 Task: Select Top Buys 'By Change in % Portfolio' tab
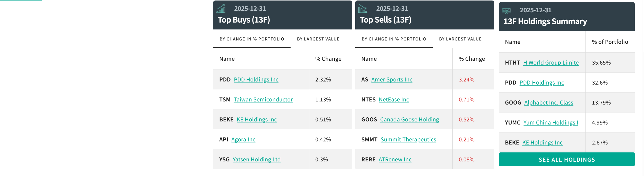(x=252, y=39)
